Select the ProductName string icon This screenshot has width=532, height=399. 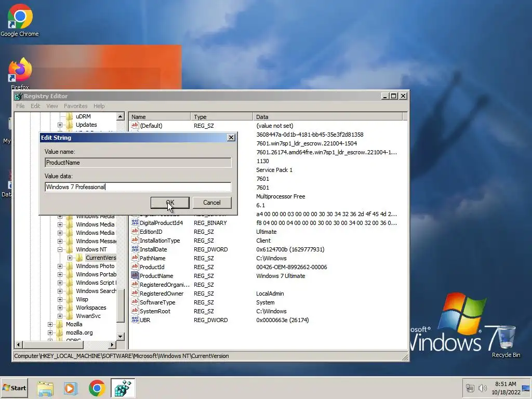[135, 275]
